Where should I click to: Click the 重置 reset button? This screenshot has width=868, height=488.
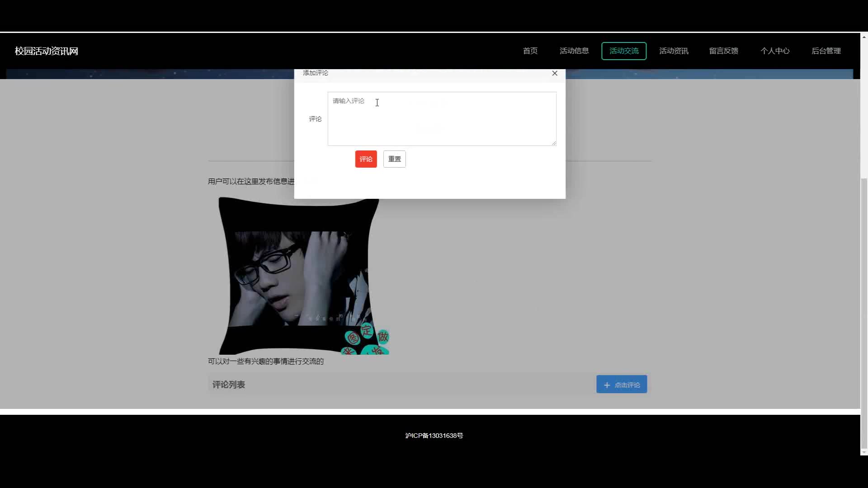(394, 159)
